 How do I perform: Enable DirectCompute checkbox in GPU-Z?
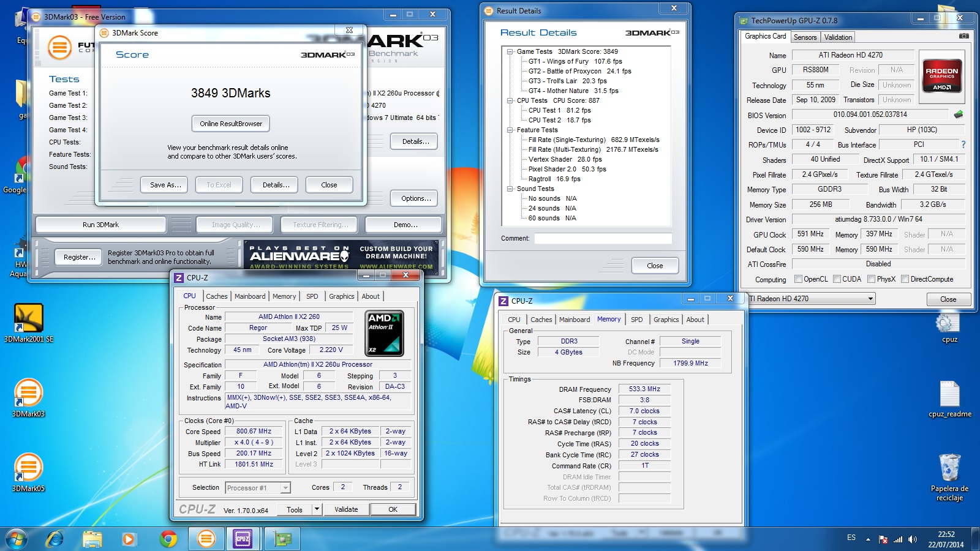[x=905, y=279]
